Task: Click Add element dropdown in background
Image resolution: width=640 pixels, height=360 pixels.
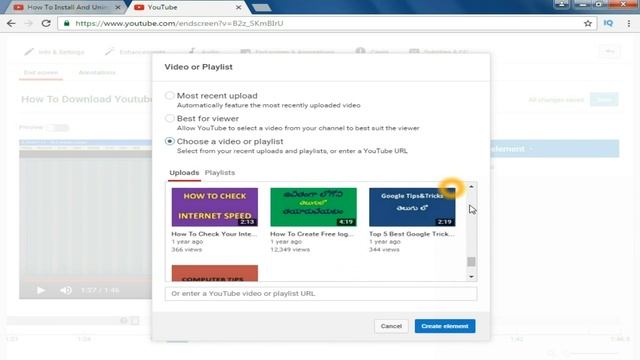Action: click(x=554, y=149)
